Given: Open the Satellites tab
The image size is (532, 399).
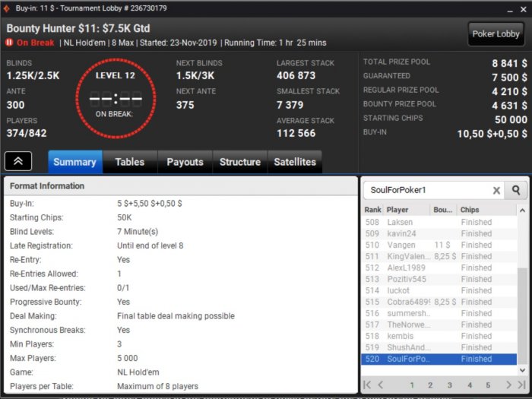Looking at the screenshot, I should tap(295, 162).
